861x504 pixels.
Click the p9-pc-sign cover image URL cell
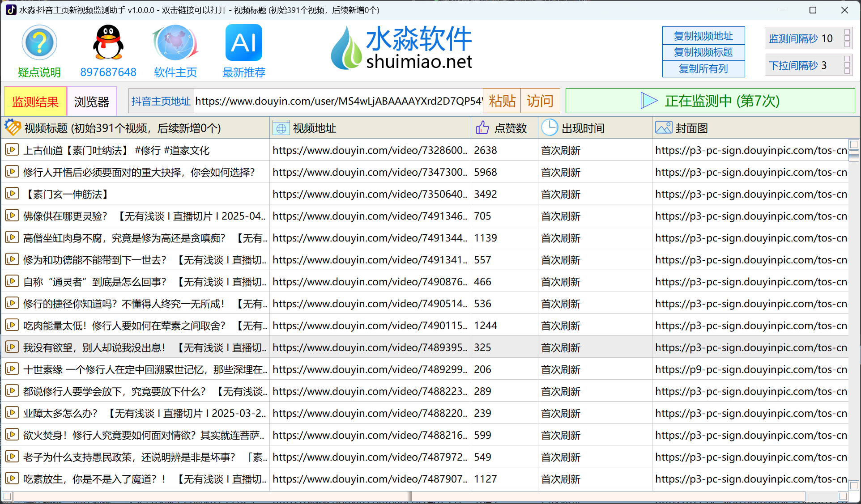tap(750, 369)
